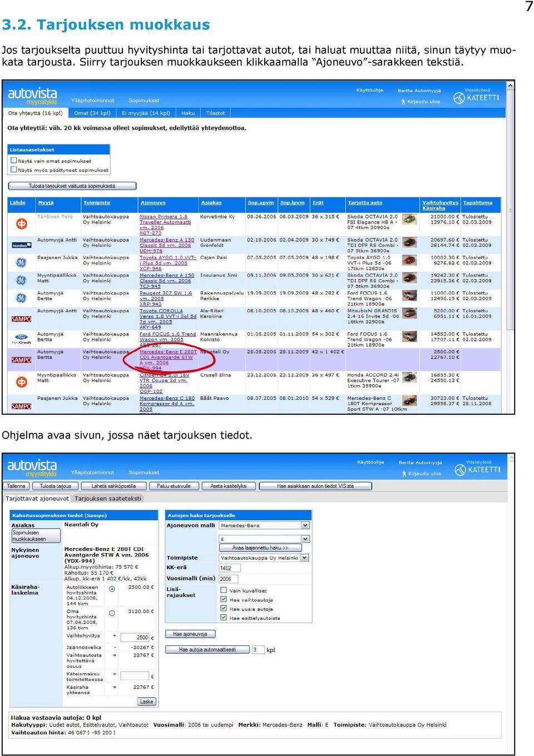534x756 pixels.
Task: Click the KK-erä input field showing 1402
Action: point(229,568)
